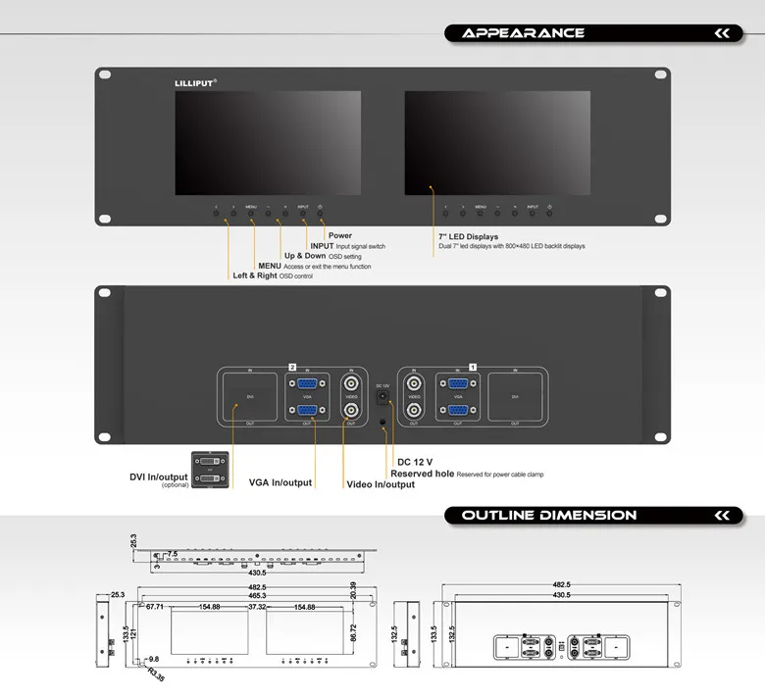Click the Reserved hole label text

(422, 474)
